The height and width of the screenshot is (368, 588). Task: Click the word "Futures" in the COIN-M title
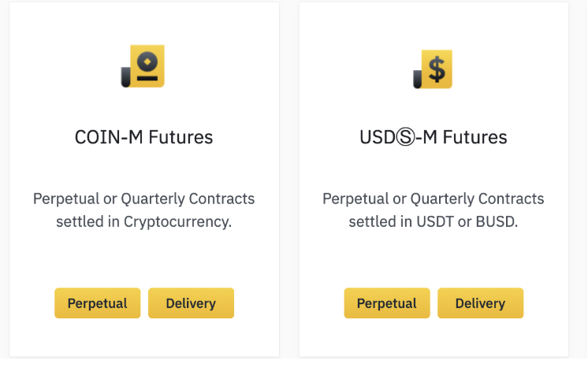[183, 137]
